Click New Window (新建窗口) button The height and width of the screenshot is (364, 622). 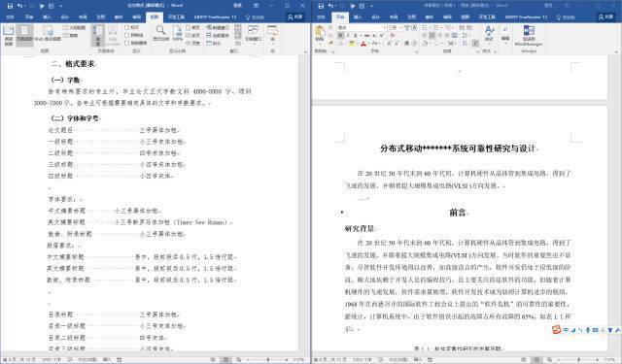pyautogui.click(x=218, y=28)
